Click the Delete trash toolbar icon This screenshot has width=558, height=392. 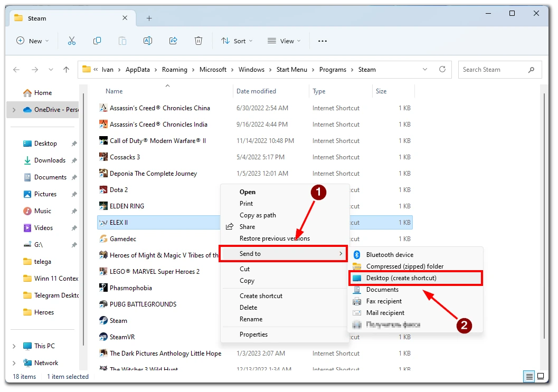point(198,41)
